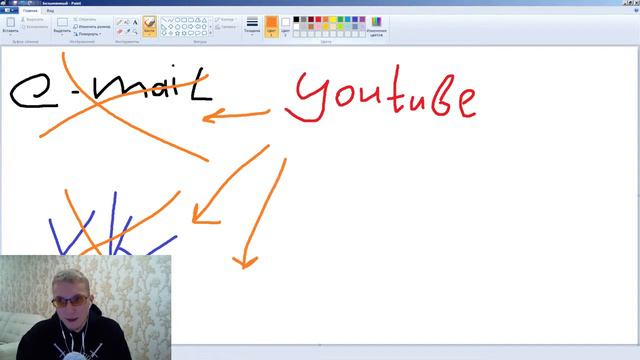Pick the dark red color swatch
The image size is (640, 360).
click(311, 20)
